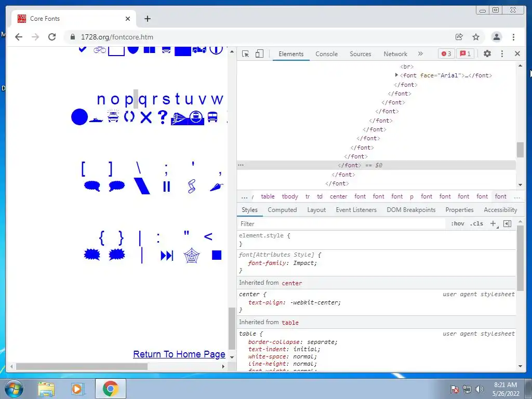This screenshot has height=399, width=532.
Task: Open the Accessibility tab
Action: point(500,210)
